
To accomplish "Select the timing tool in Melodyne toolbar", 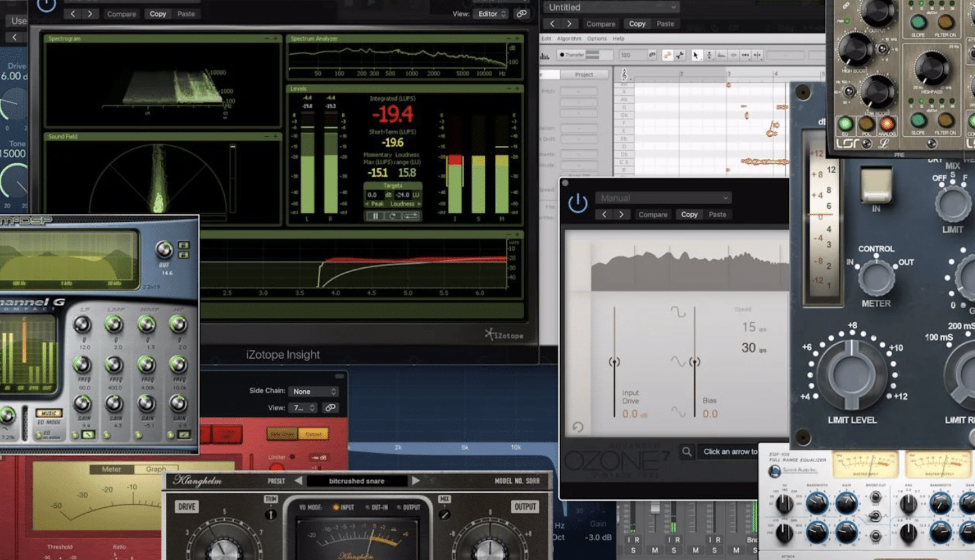I will coord(745,55).
